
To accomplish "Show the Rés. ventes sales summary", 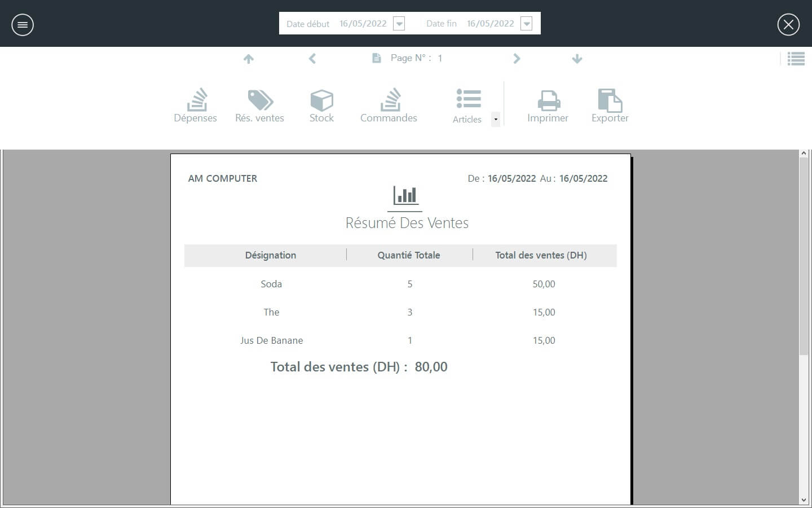I will pos(259,106).
